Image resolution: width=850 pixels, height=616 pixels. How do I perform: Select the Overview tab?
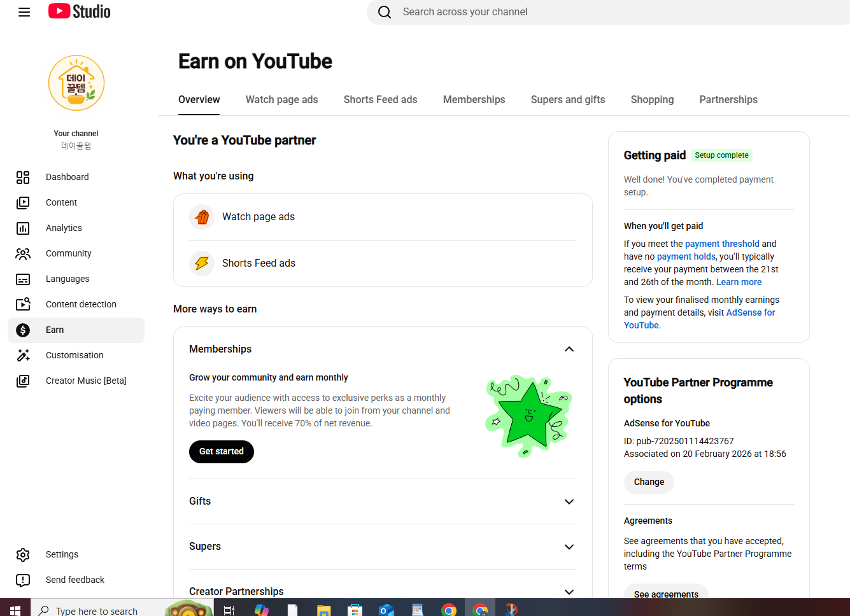coord(199,99)
